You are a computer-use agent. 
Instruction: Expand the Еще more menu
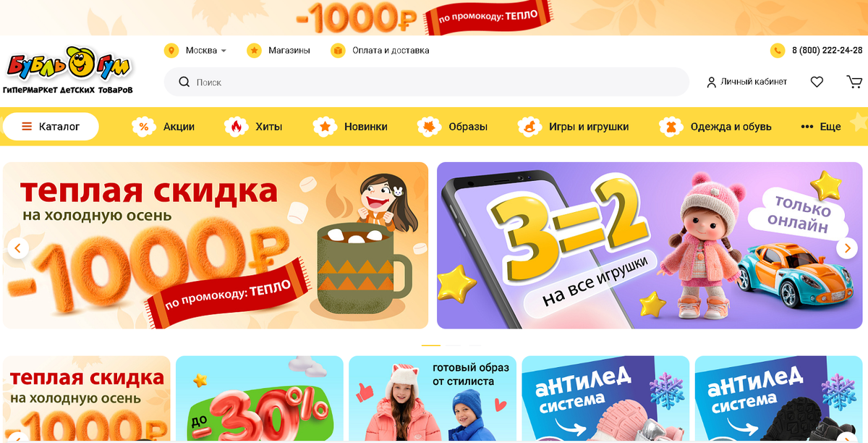point(821,127)
